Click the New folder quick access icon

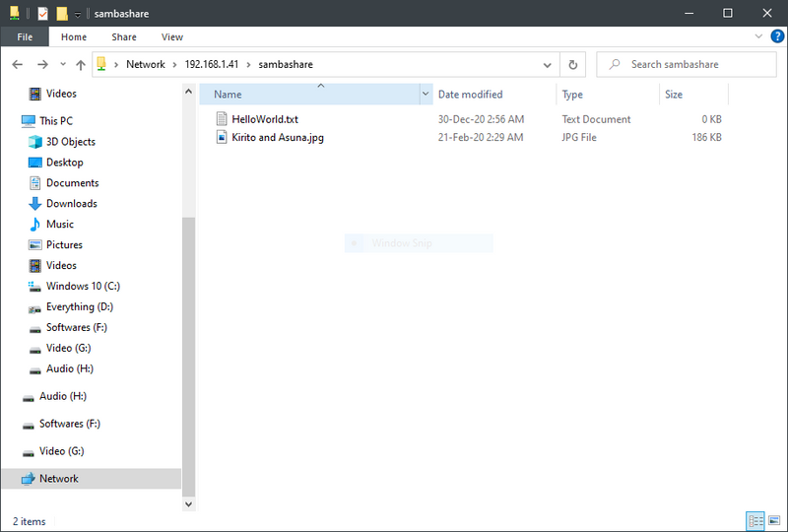pyautogui.click(x=62, y=14)
